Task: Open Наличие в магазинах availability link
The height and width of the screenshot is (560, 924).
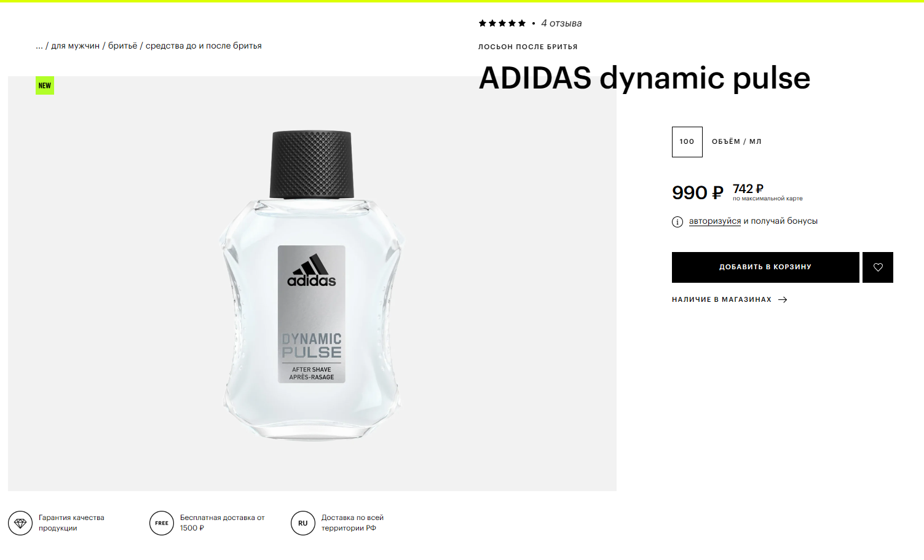Action: [x=721, y=300]
